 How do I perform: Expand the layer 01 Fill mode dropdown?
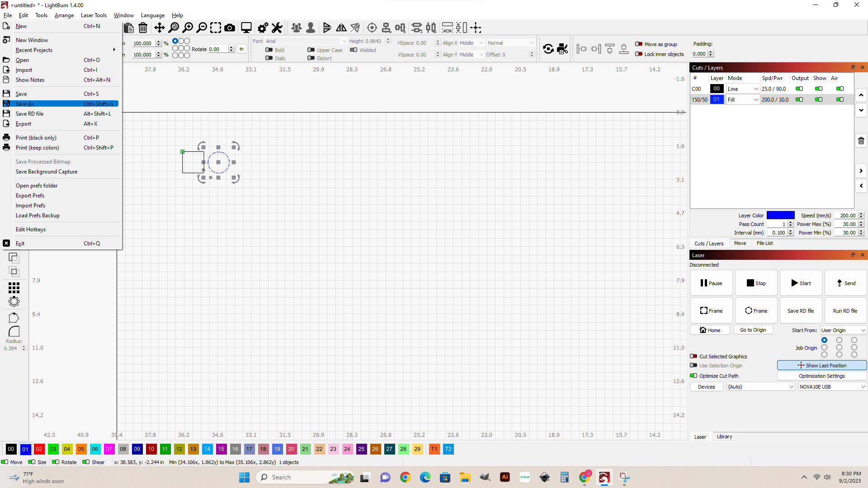pyautogui.click(x=743, y=100)
